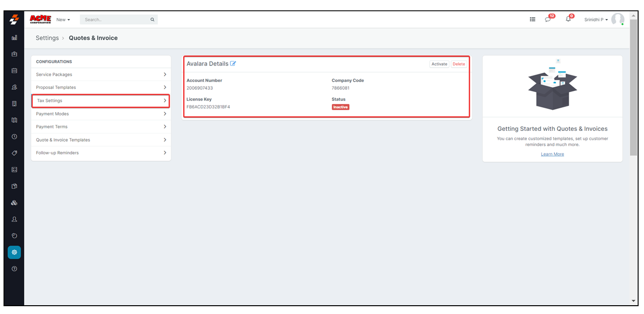Open the map icon in sidebar

pos(14,120)
